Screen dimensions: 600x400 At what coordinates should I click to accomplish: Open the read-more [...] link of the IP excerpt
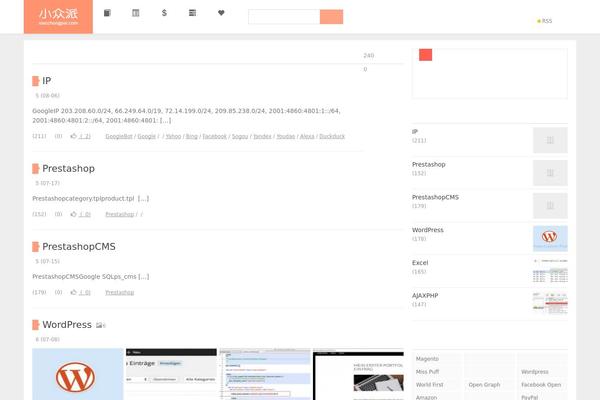click(x=165, y=120)
